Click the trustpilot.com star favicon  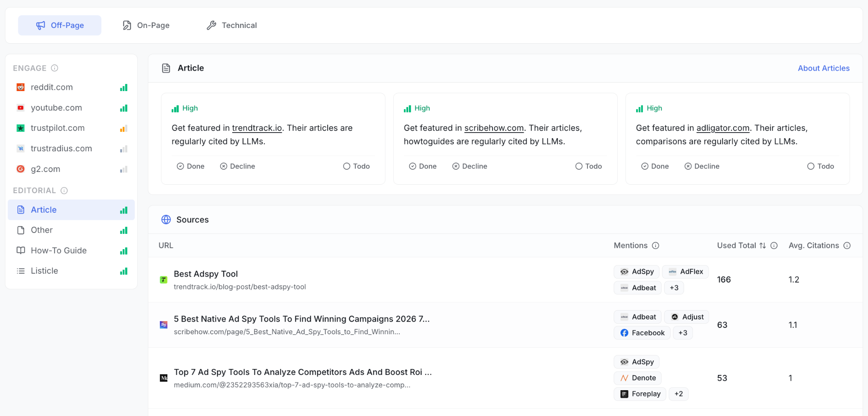pos(20,128)
